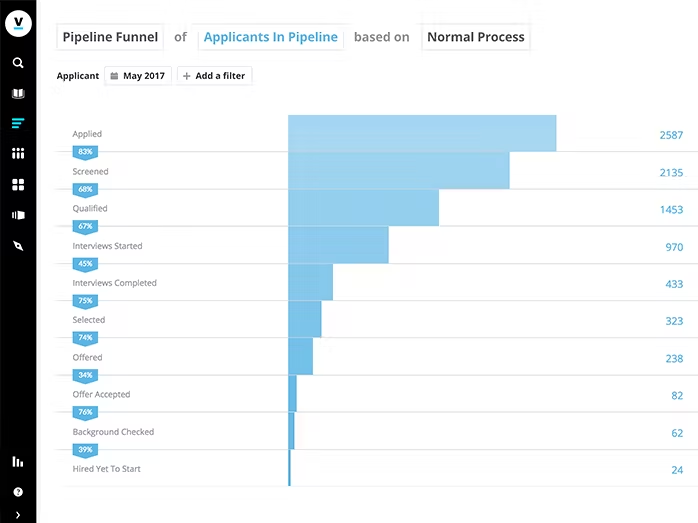This screenshot has height=523, width=698.
Task: Click the Visier logo icon
Action: tap(18, 23)
